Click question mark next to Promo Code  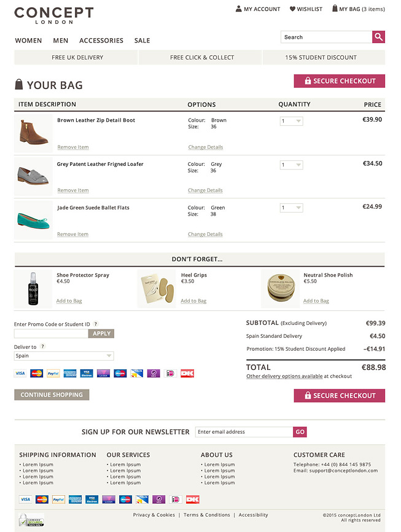pos(96,324)
